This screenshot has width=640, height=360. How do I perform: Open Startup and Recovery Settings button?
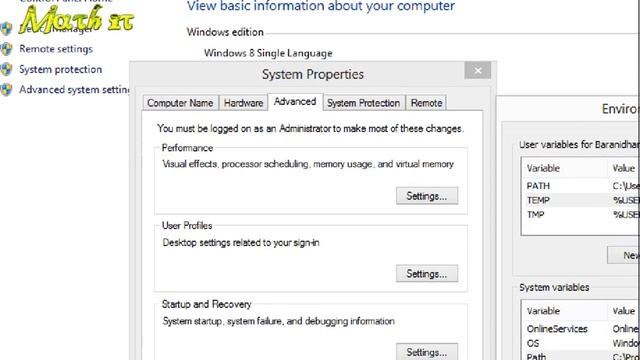427,352
